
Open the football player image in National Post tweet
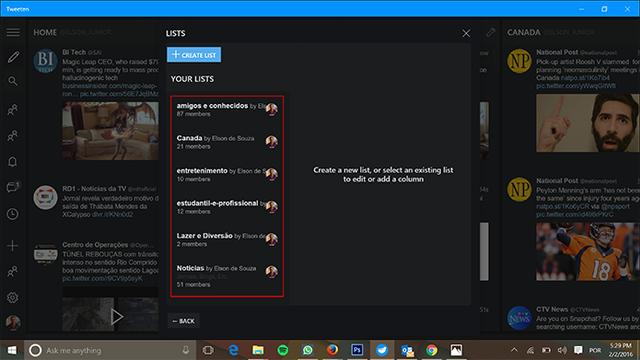pyautogui.click(x=588, y=251)
